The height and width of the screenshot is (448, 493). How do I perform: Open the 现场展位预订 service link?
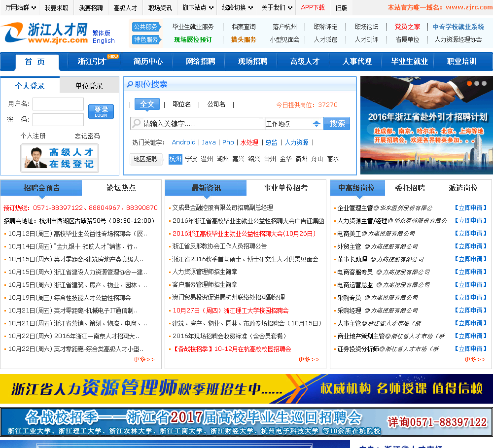tap(193, 39)
